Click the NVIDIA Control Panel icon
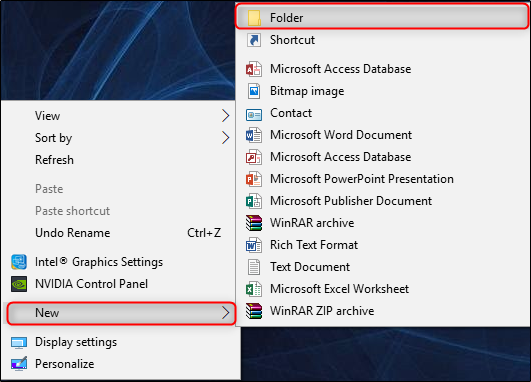 tap(19, 284)
